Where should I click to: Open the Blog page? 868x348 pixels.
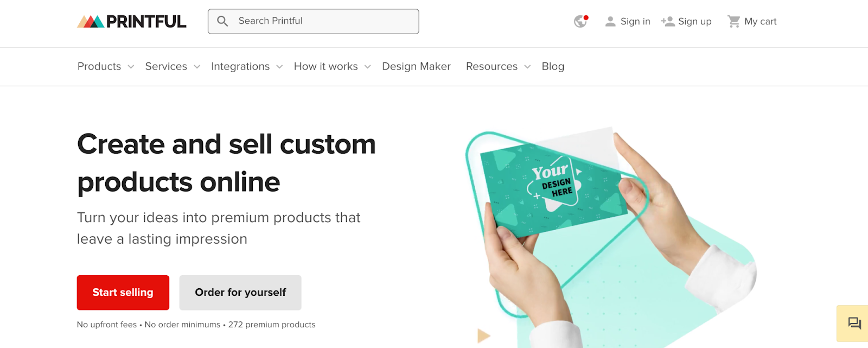click(x=553, y=66)
